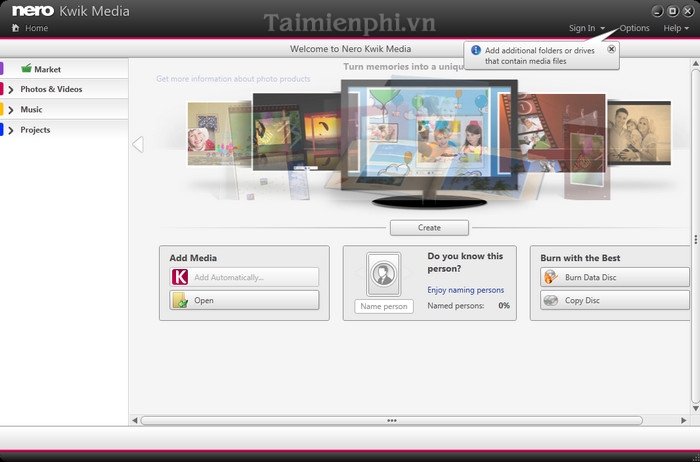Image resolution: width=700 pixels, height=462 pixels.
Task: Click the Open folder icon
Action: coord(180,300)
